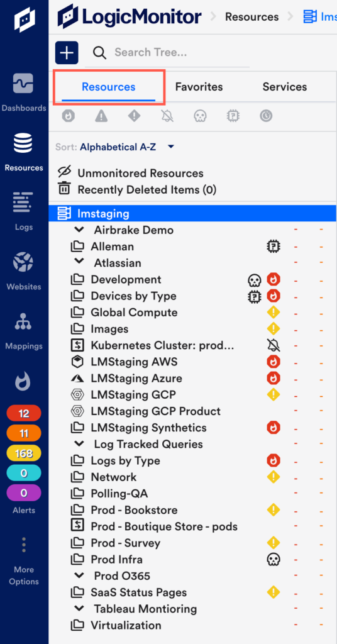The height and width of the screenshot is (644, 337).
Task: Click the LogicMonitor square logo in sidebar
Action: (x=25, y=18)
